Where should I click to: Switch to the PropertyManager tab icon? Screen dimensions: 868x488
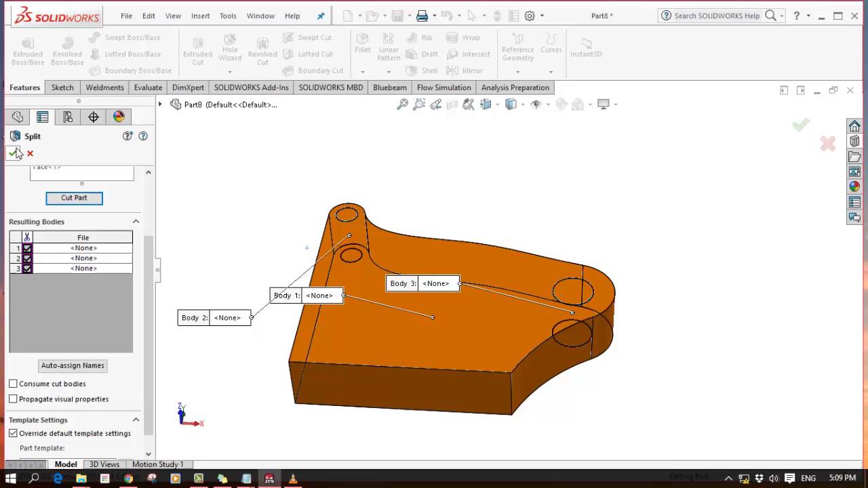point(43,117)
